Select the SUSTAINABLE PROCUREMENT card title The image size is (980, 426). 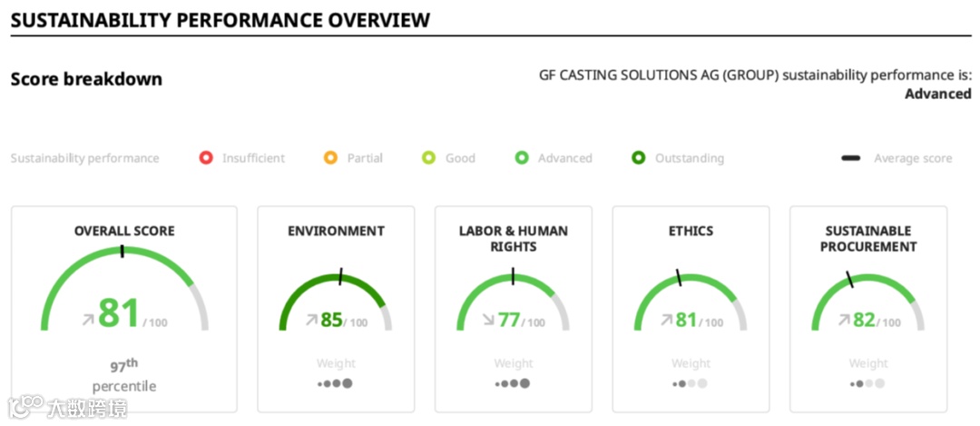pos(868,239)
